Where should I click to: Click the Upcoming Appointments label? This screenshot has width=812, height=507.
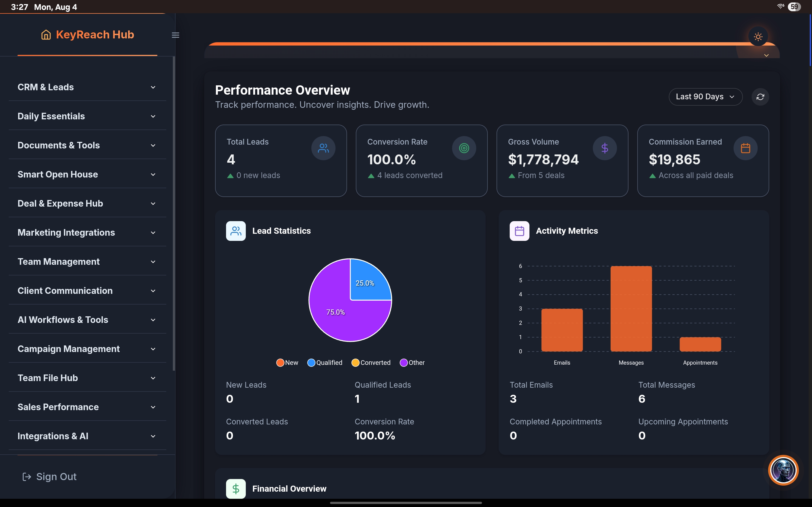pos(683,421)
